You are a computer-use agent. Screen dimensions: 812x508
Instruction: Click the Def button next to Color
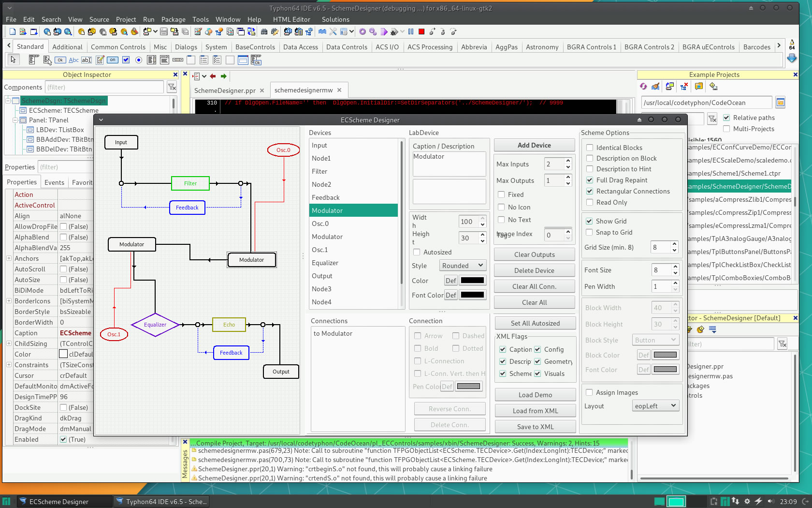(450, 281)
